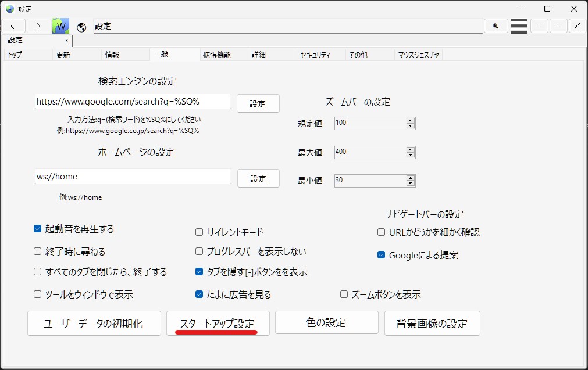Open the 色の設定 color settings

tap(326, 323)
